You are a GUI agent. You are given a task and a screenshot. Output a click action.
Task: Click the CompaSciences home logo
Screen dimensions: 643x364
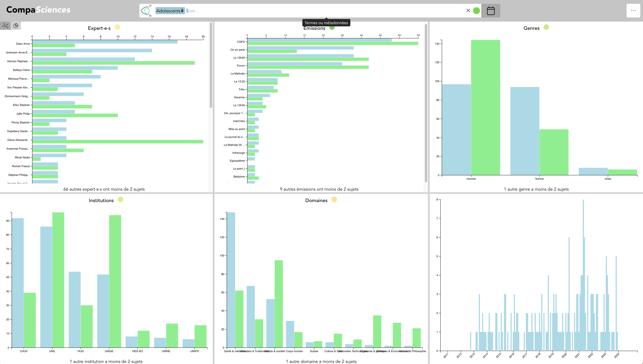(x=38, y=10)
